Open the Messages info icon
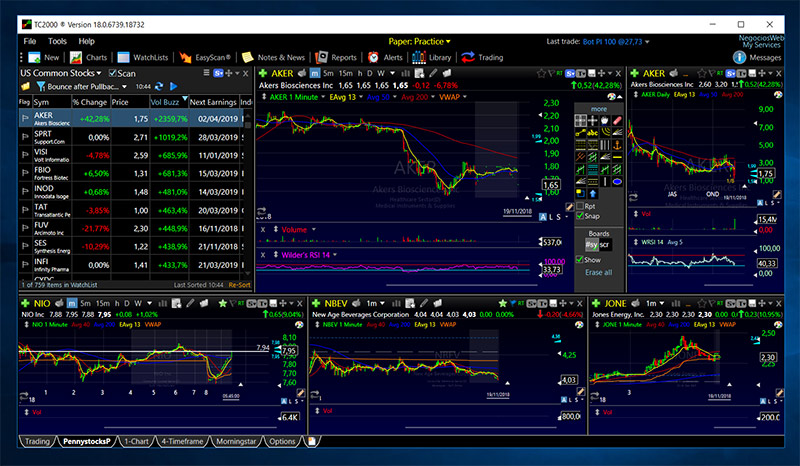The height and width of the screenshot is (466, 800). [x=739, y=58]
